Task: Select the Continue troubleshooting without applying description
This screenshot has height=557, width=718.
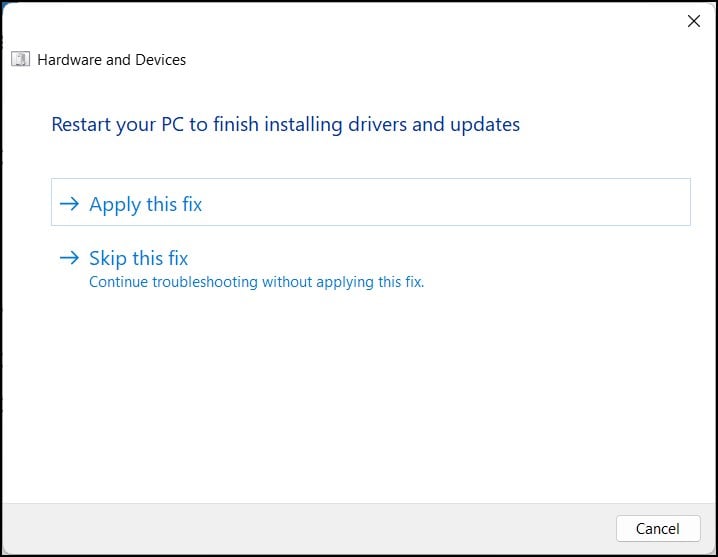Action: click(x=256, y=282)
